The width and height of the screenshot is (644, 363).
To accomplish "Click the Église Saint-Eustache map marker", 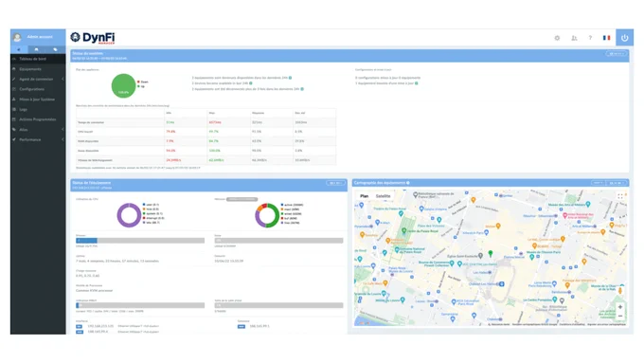I will pyautogui.click(x=480, y=256).
